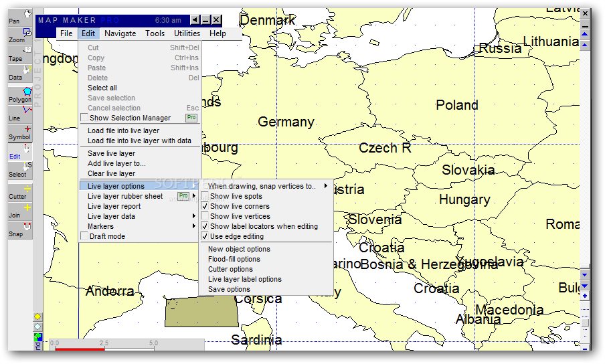The image size is (605, 364).
Task: Uncheck Use edge editing
Action: (205, 236)
